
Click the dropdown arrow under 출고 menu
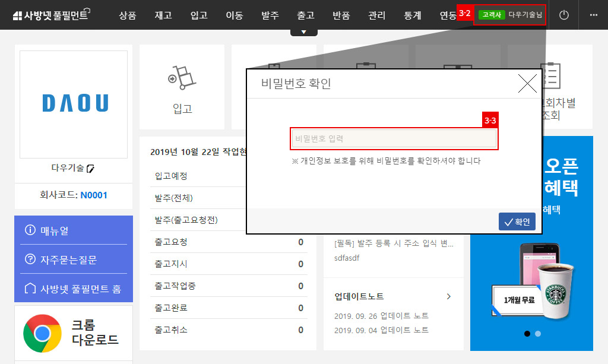[304, 29]
